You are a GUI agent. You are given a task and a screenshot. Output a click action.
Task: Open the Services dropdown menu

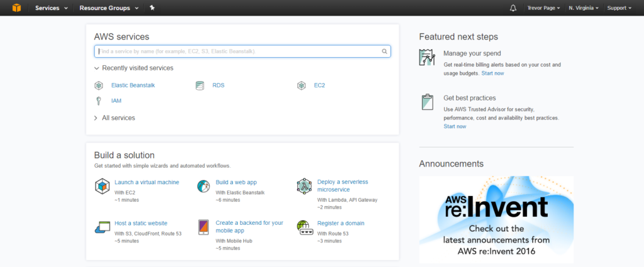tap(51, 8)
